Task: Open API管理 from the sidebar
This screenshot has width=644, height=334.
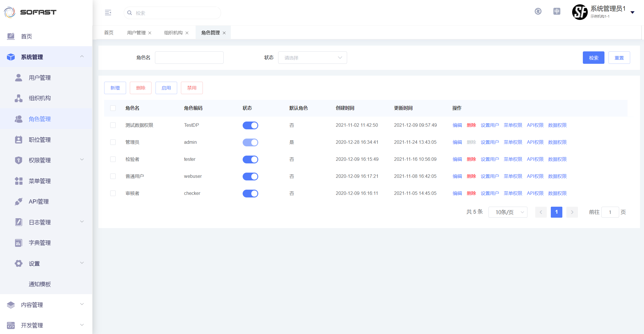Action: click(x=39, y=201)
